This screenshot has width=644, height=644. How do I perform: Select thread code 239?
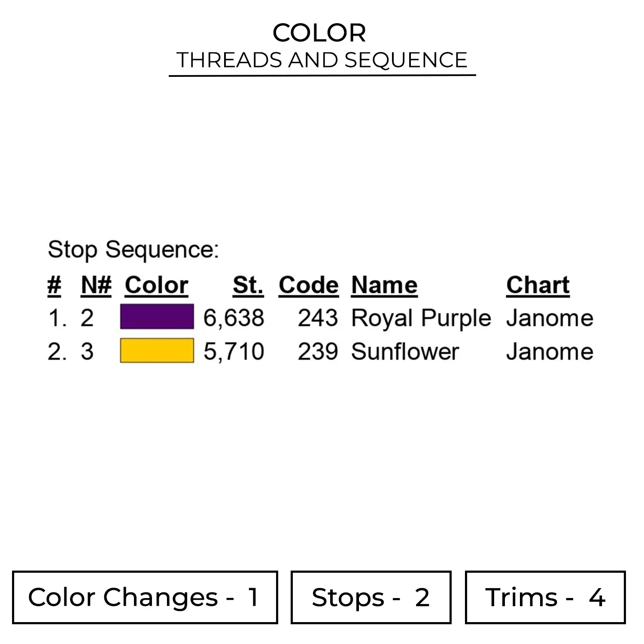pyautogui.click(x=318, y=352)
